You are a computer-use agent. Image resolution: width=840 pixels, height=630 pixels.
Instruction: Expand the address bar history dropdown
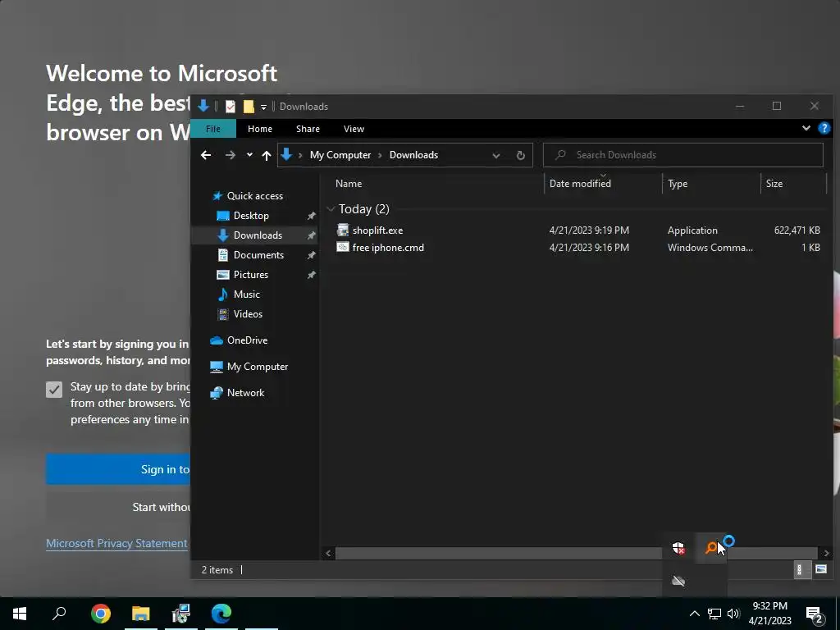496,155
